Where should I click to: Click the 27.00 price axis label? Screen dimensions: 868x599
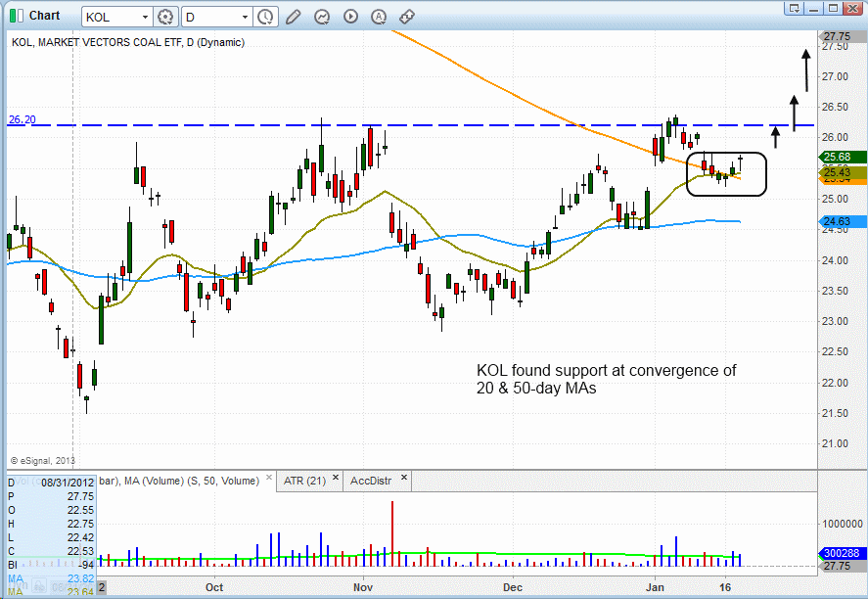click(835, 76)
